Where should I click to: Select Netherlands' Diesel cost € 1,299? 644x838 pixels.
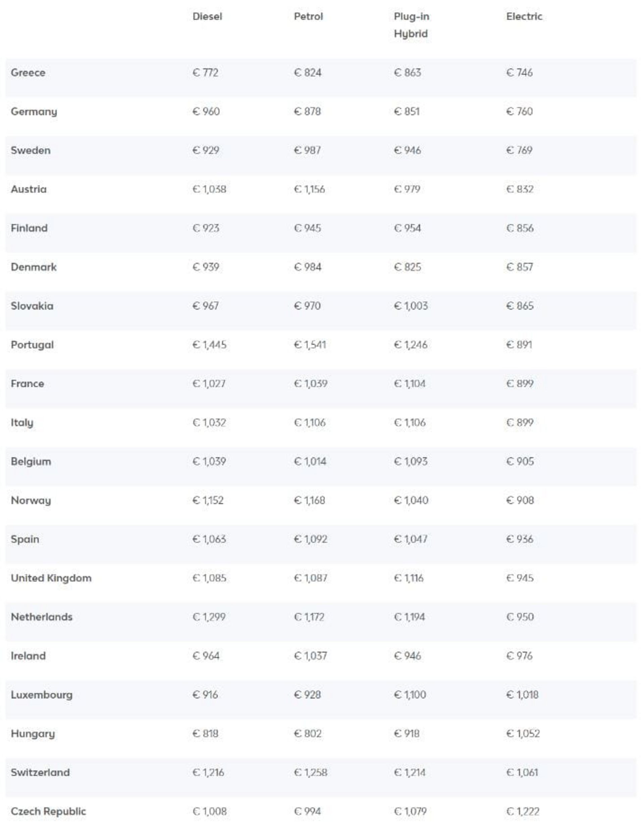click(x=209, y=617)
